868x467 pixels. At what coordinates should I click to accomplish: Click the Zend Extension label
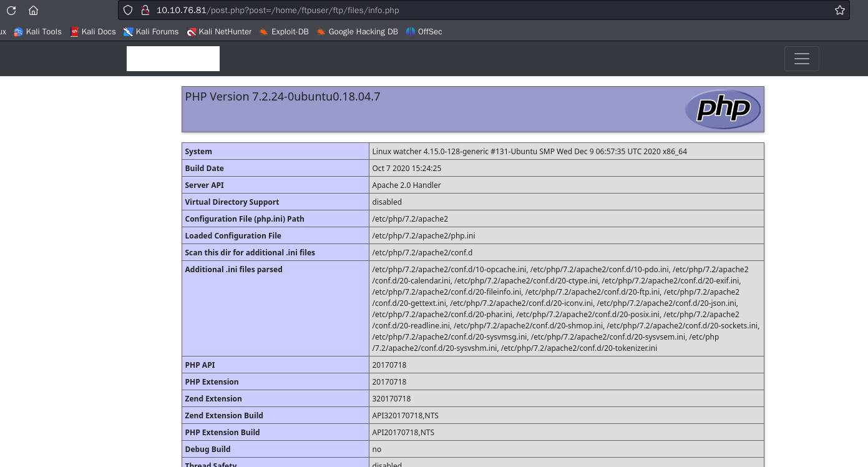pos(213,398)
